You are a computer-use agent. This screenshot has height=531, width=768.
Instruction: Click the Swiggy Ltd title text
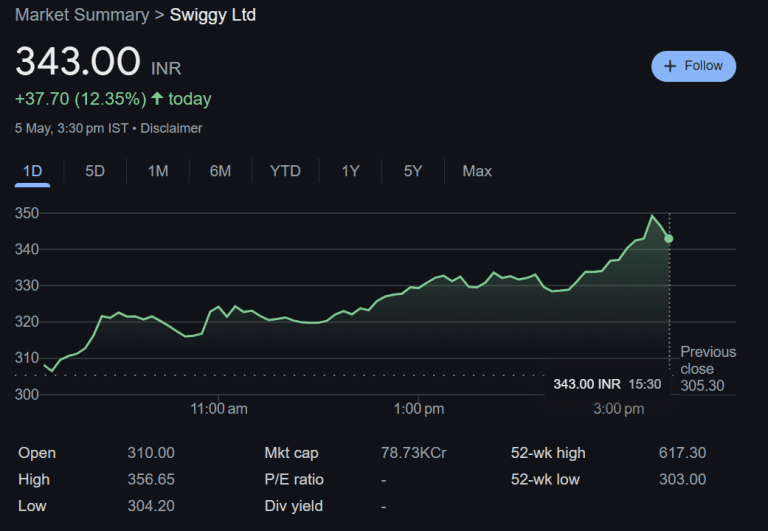(213, 15)
